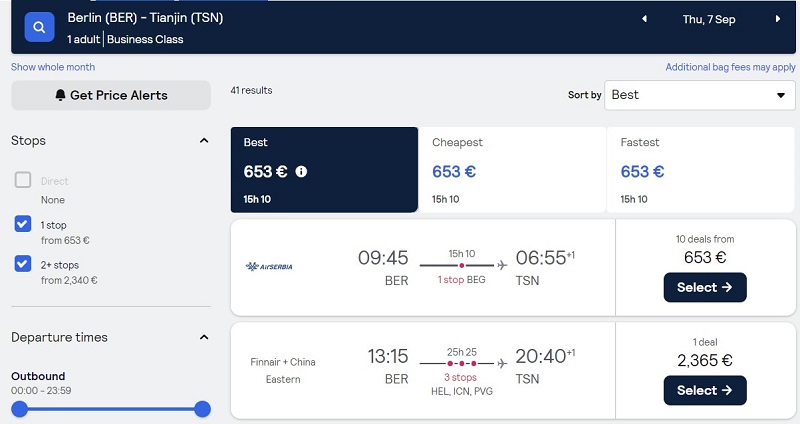Switch to the Fastest tab
This screenshot has height=424, width=800.
[x=701, y=170]
